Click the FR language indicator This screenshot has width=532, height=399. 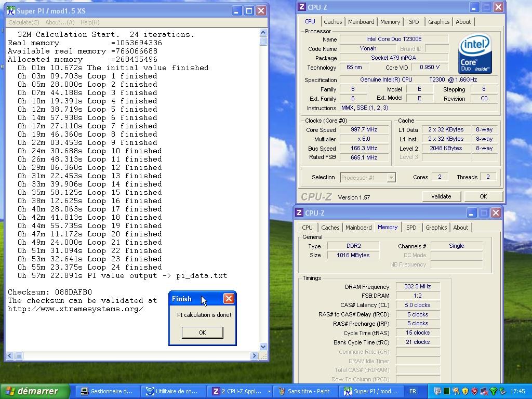pos(413,391)
